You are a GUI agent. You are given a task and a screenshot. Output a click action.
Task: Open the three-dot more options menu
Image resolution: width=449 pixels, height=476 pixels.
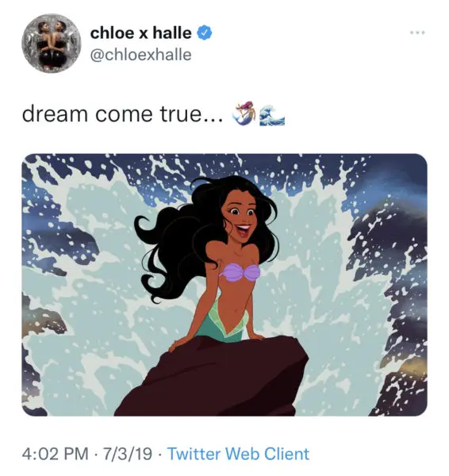(418, 33)
